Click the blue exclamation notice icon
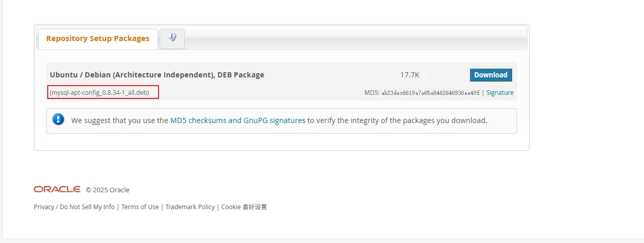 58,120
